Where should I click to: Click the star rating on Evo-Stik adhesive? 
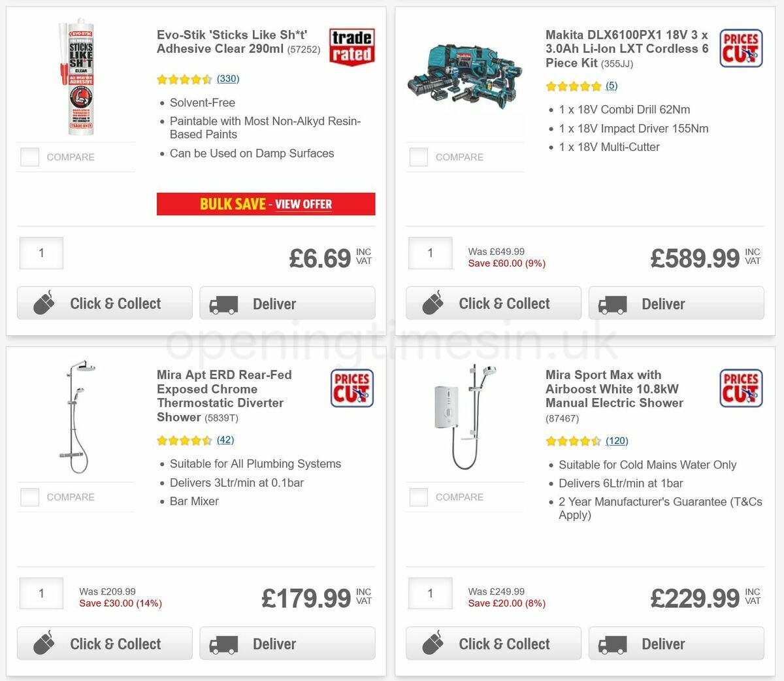pos(185,79)
